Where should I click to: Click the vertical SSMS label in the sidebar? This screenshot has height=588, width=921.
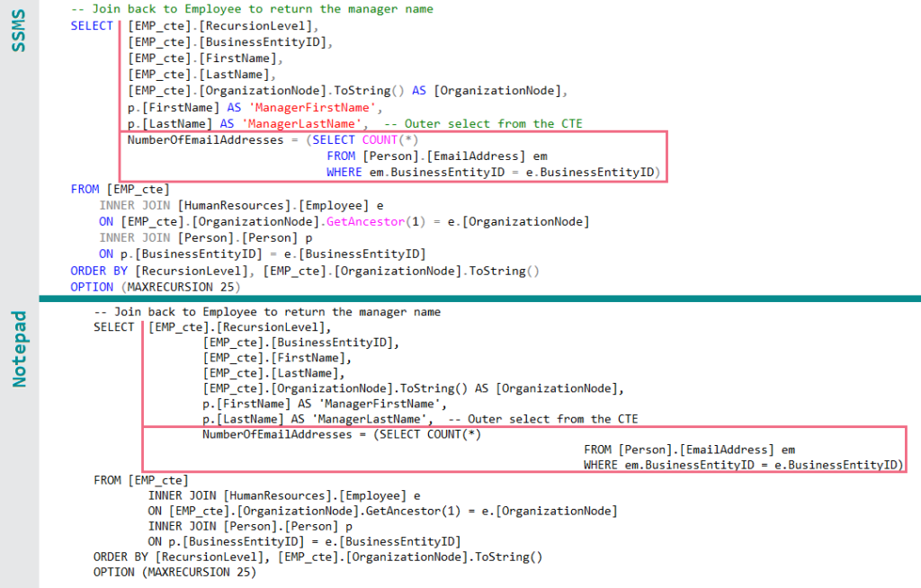click(x=19, y=31)
